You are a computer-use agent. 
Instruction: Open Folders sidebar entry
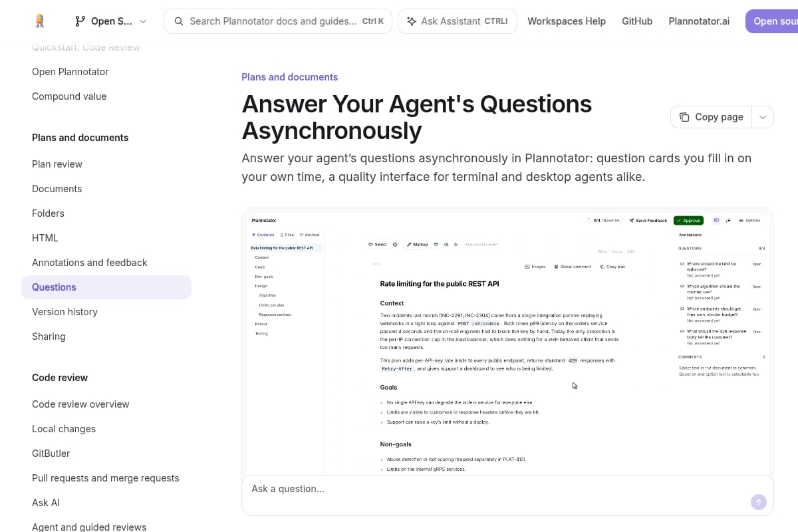click(x=48, y=213)
